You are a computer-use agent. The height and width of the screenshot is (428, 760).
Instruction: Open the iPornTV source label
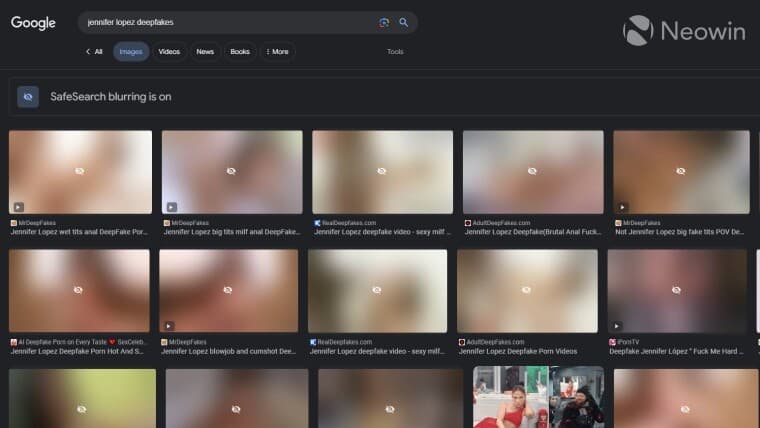click(628, 342)
